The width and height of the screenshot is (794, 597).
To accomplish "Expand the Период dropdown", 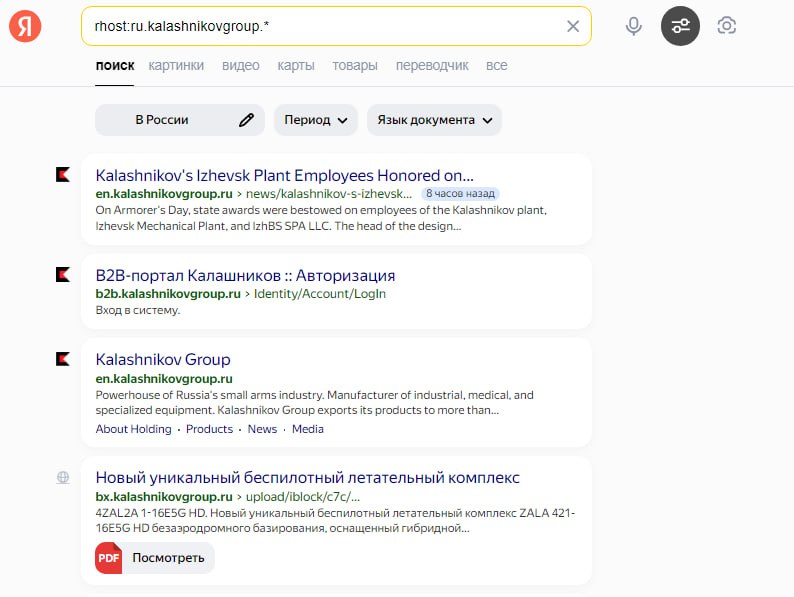I will pos(316,120).
